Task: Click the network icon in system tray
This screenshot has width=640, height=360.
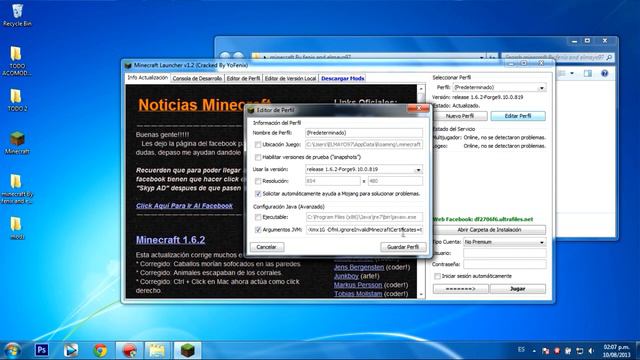Action: [580, 351]
